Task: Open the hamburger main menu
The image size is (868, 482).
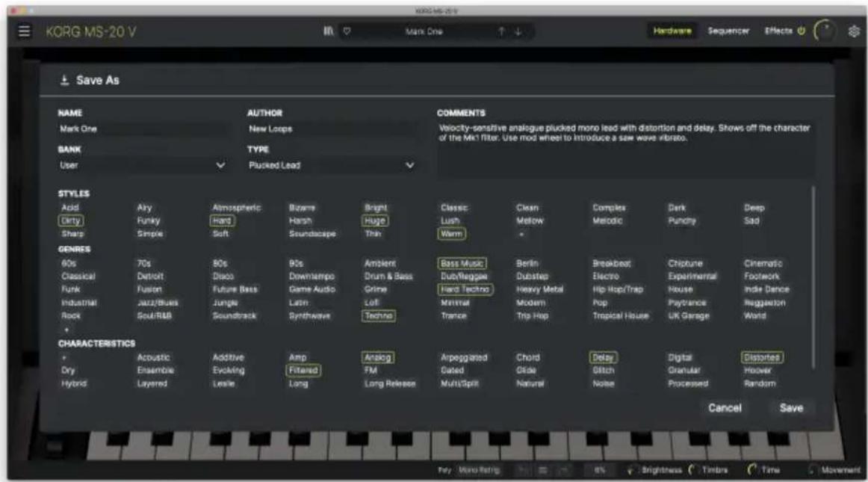Action: click(x=25, y=31)
